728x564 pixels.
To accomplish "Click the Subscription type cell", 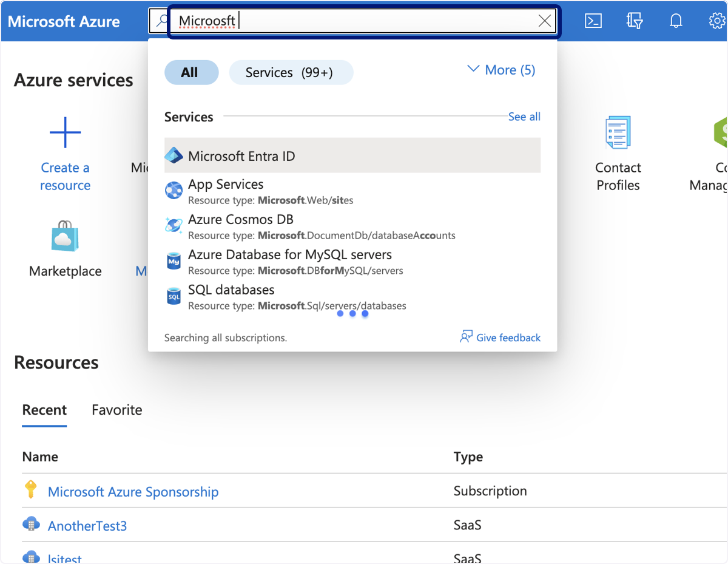I will 490,491.
